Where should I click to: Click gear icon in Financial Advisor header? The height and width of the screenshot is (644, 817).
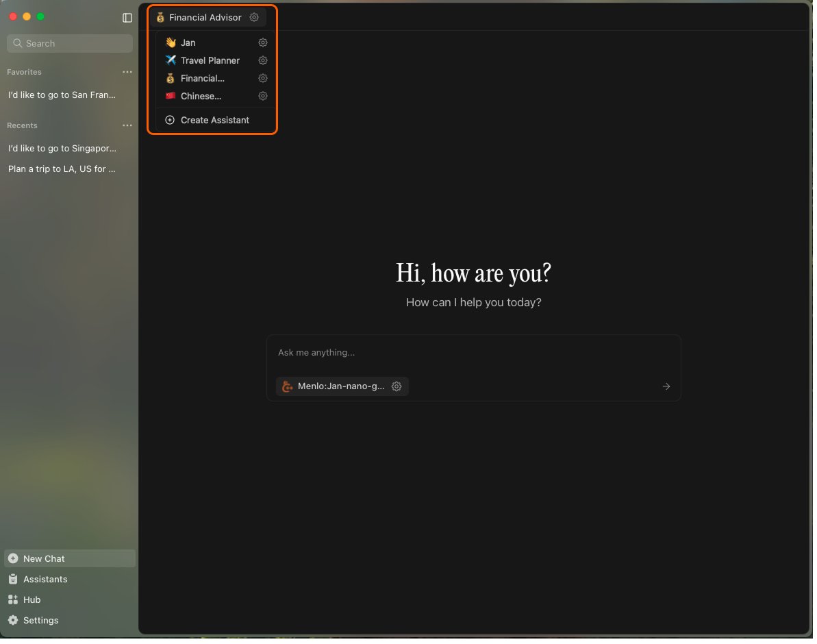click(x=254, y=17)
